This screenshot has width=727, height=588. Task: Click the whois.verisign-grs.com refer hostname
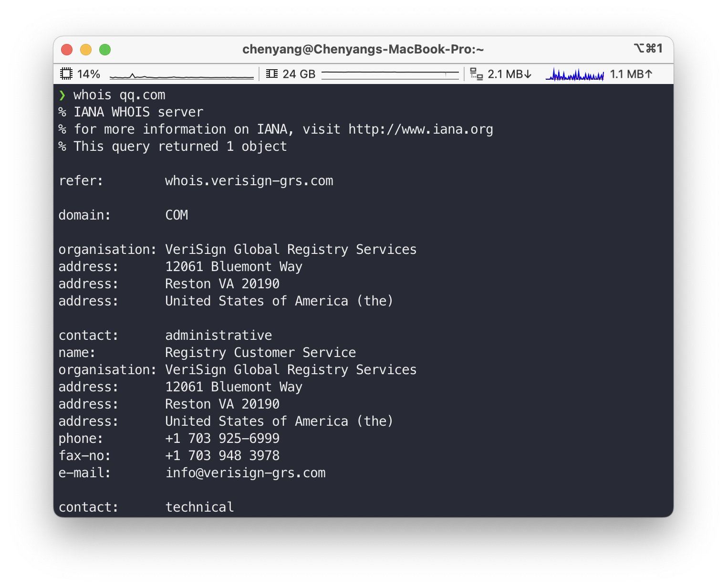coord(249,181)
